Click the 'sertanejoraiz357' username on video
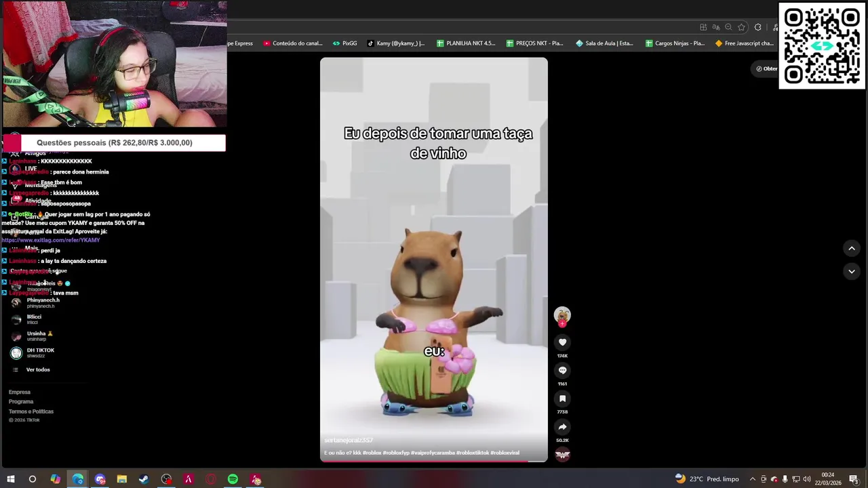 point(349,440)
